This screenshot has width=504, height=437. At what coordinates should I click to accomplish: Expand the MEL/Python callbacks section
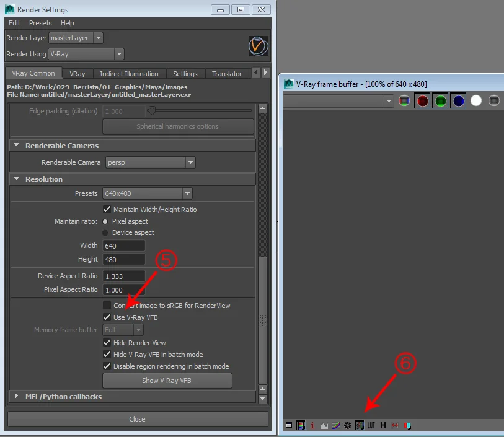(16, 396)
